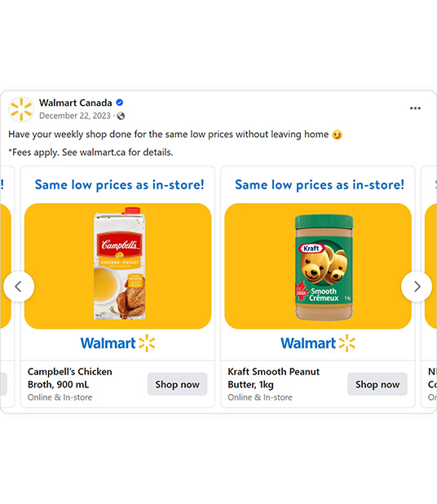Click Shop now for Campbell's Chicken Broth
This screenshot has width=437, height=504.
coord(178,384)
